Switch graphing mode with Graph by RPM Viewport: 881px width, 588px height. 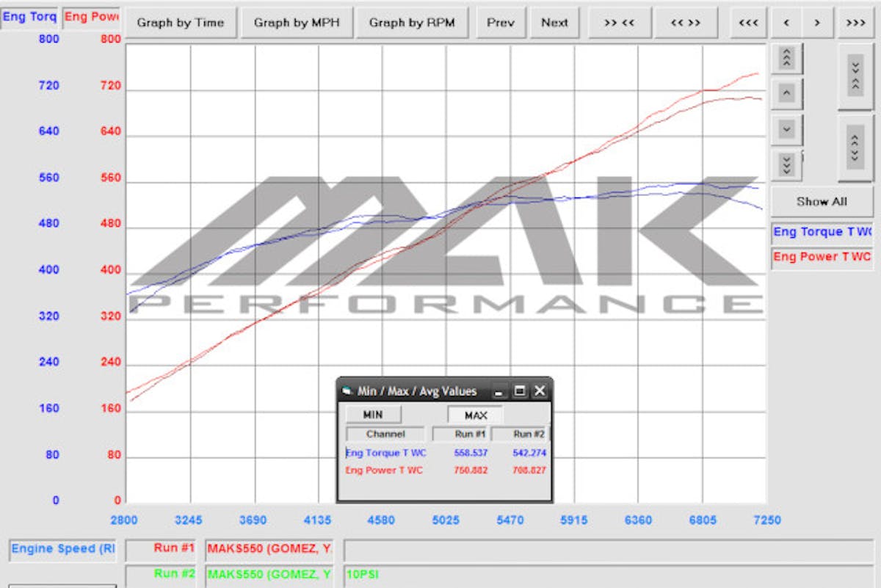[412, 22]
